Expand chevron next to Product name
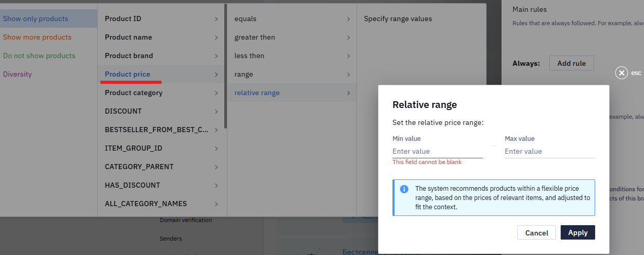 217,38
